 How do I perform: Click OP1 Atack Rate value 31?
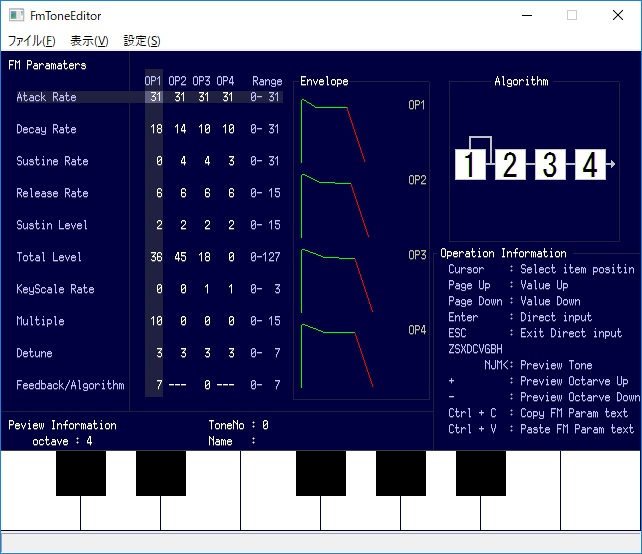(156, 97)
